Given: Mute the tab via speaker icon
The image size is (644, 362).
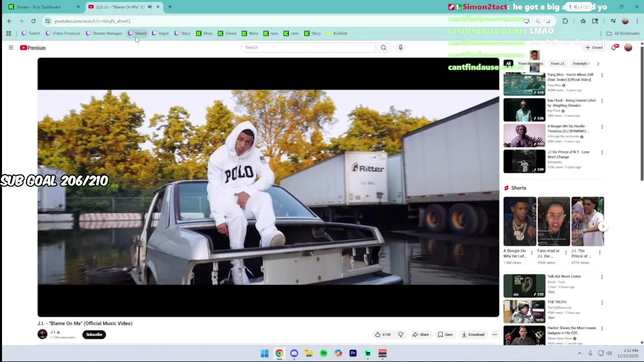Looking at the screenshot, I should pyautogui.click(x=149, y=7).
